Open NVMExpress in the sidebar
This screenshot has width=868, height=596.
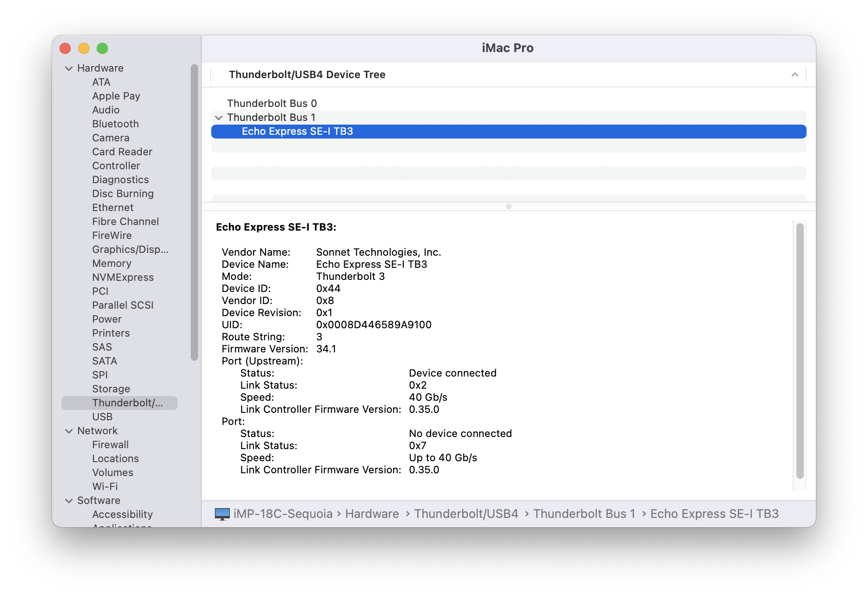pyautogui.click(x=123, y=278)
